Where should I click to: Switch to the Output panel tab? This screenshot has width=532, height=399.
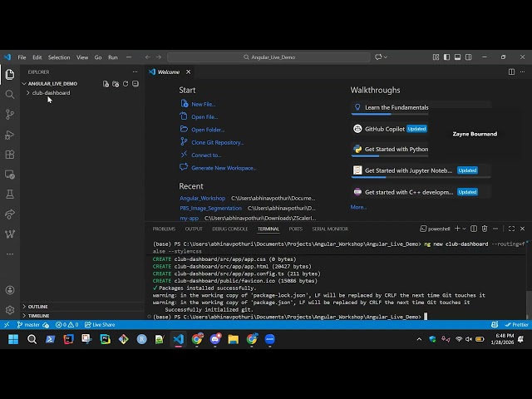(194, 229)
